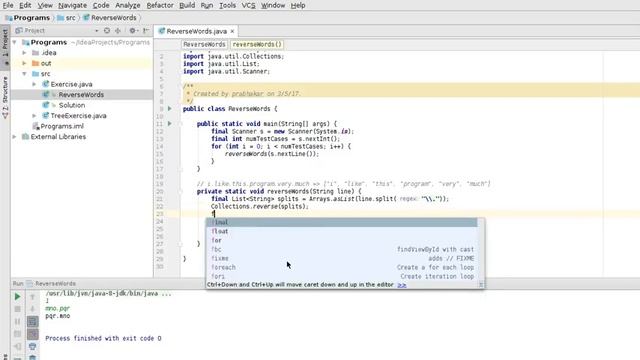
Task: Click the 'mno.pqr' input line in console
Action: tap(58, 309)
